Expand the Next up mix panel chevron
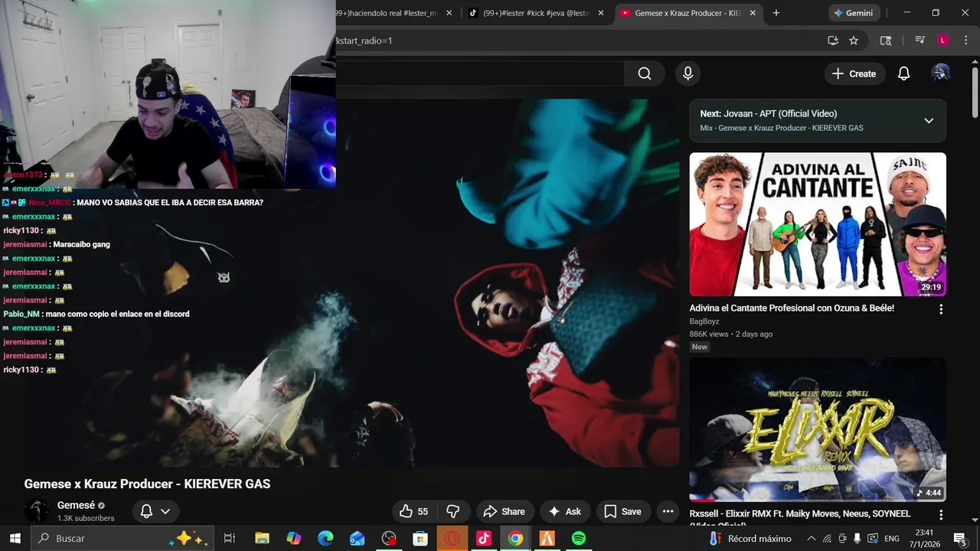 click(x=929, y=121)
